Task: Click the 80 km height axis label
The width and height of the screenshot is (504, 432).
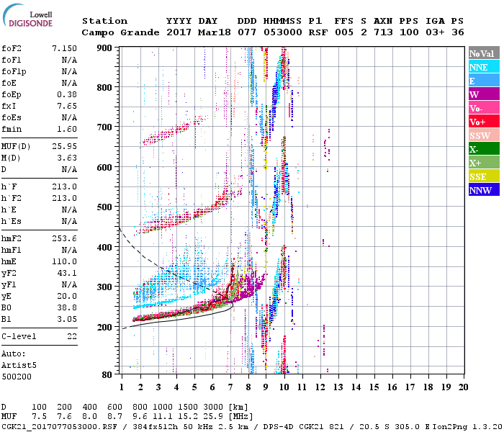Action: [107, 375]
